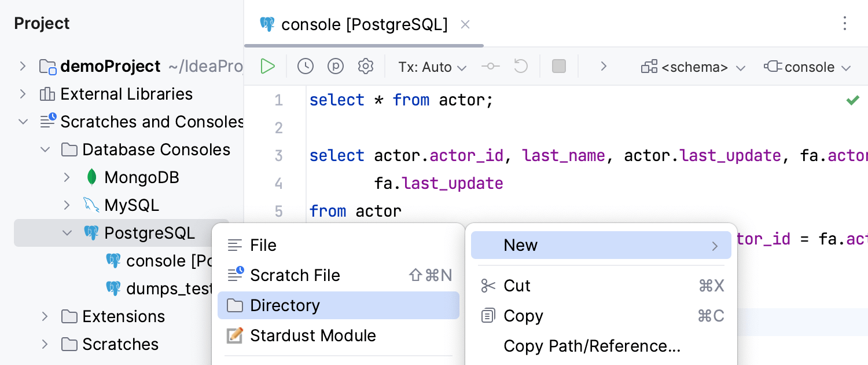868x365 pixels.
Task: Open the vertical three-dot tab options
Action: 845,24
